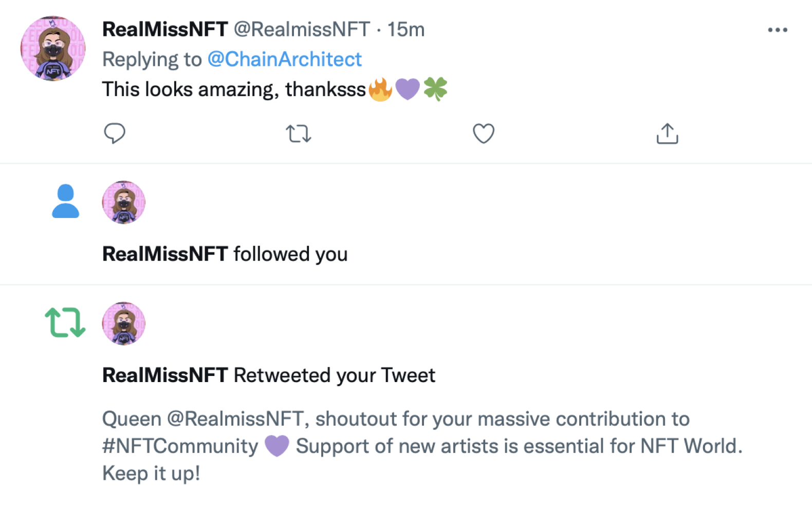Click the @RealmissNFT mention in the retweeted tweet

click(235, 419)
